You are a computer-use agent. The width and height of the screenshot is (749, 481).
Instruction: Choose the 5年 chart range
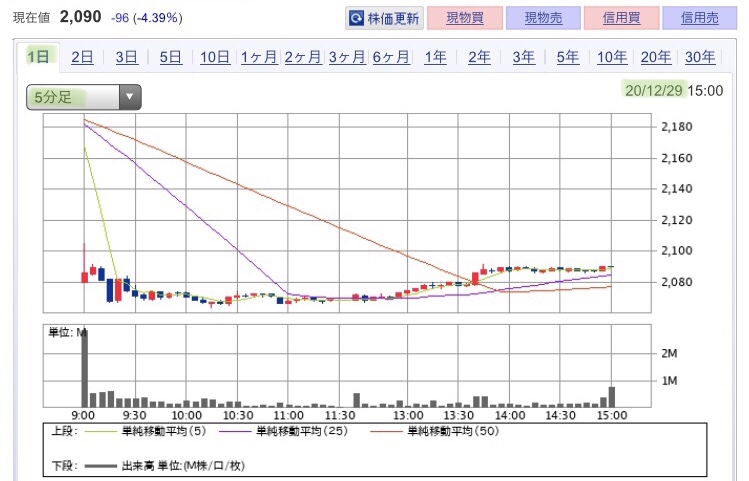point(567,57)
